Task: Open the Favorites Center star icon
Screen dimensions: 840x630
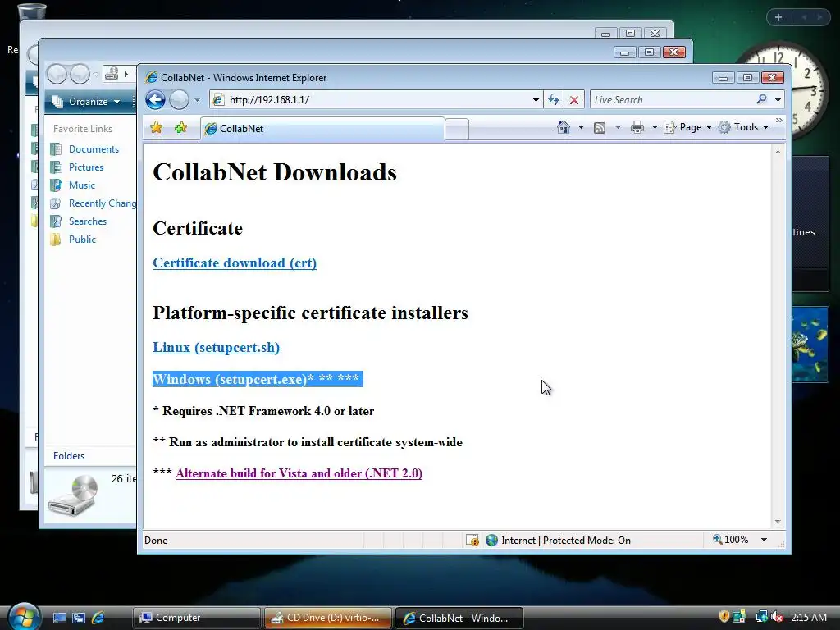Action: pyautogui.click(x=157, y=127)
